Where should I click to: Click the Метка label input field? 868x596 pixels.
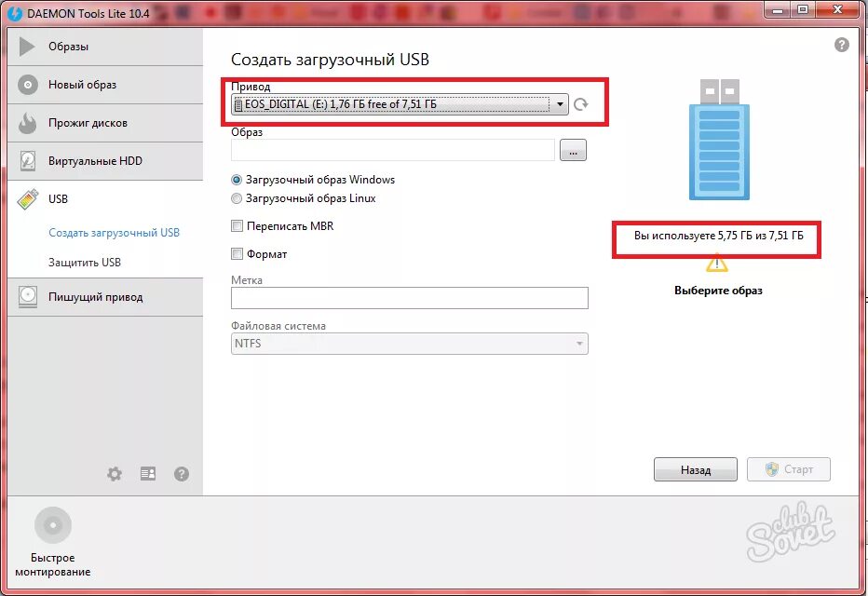click(x=410, y=298)
